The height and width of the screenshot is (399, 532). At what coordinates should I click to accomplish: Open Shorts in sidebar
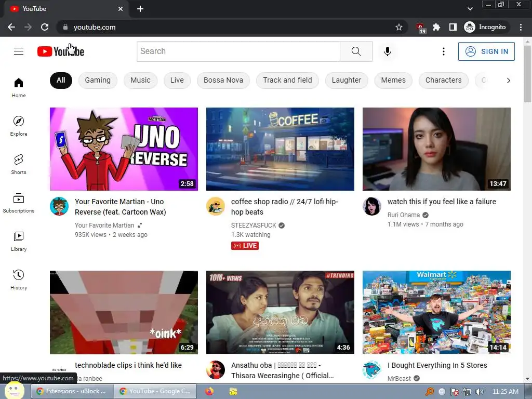(19, 164)
